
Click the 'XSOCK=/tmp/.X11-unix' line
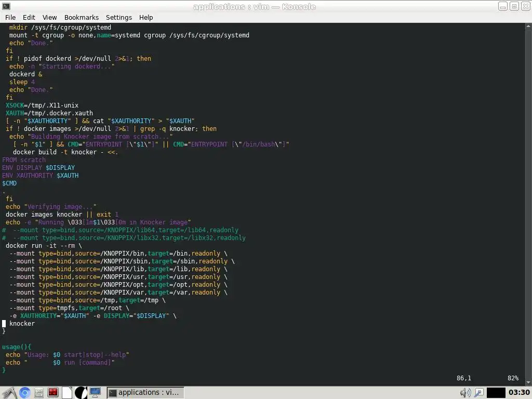(42, 105)
